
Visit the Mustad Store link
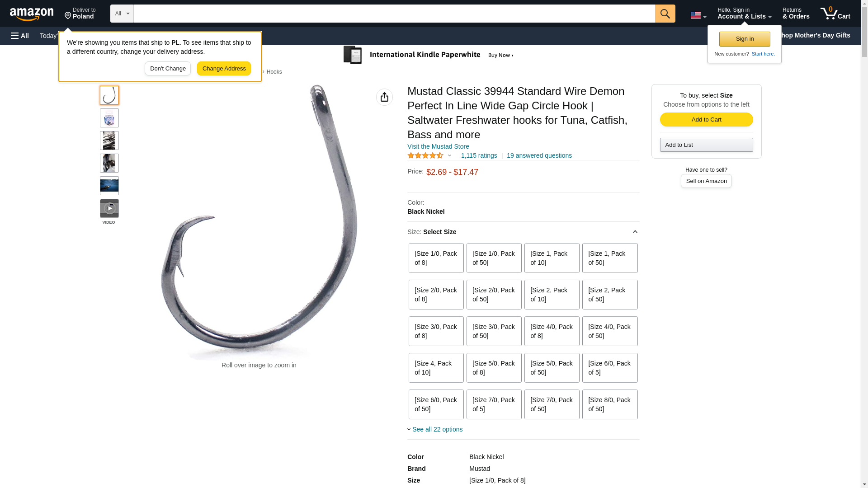pyautogui.click(x=438, y=146)
